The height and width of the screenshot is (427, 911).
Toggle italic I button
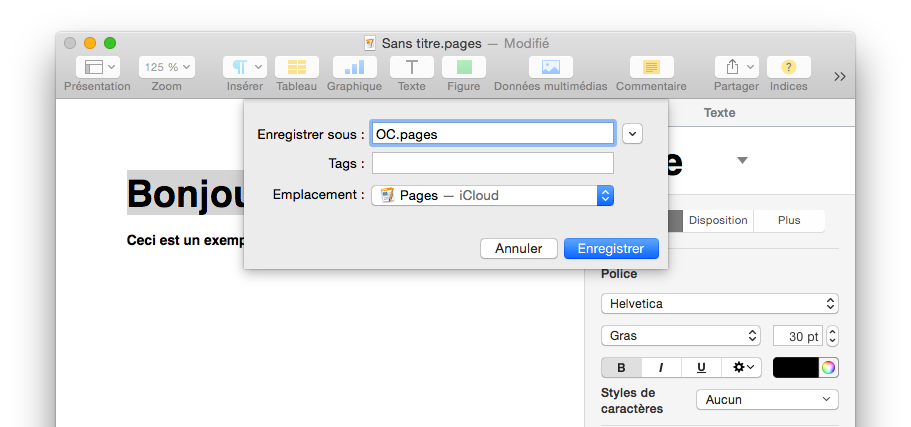click(x=661, y=367)
